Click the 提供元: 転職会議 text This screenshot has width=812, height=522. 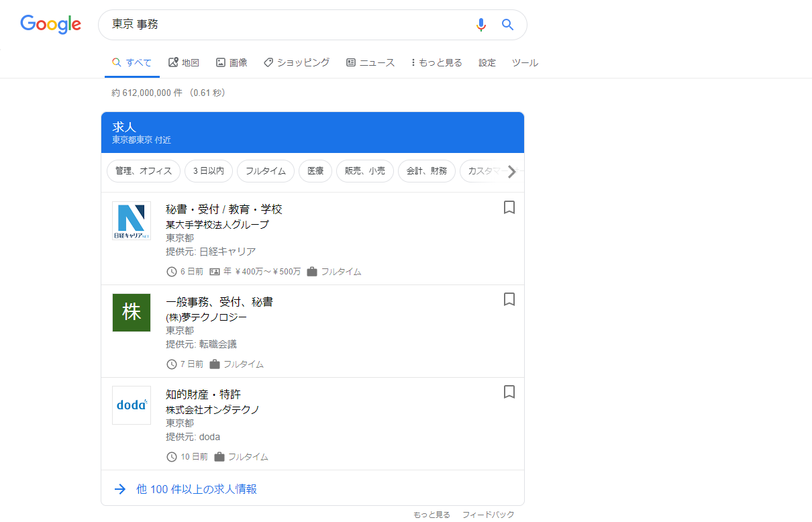(201, 344)
